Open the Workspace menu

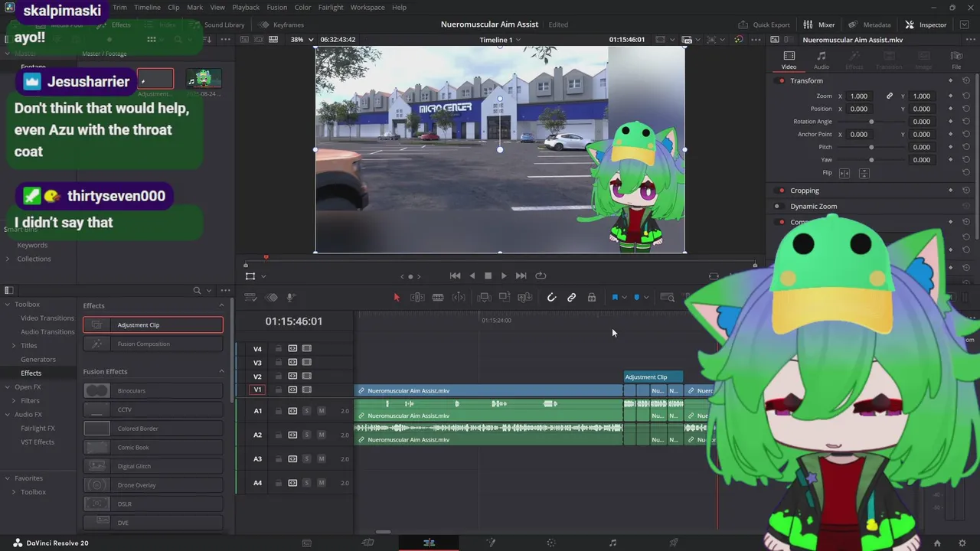[367, 7]
